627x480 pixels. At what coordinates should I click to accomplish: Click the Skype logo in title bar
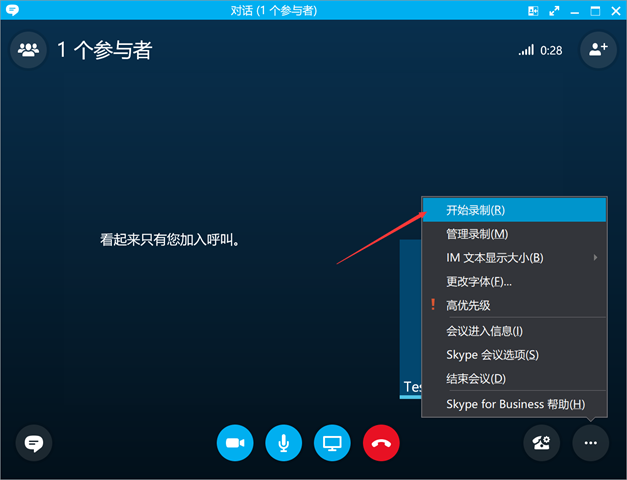12,11
